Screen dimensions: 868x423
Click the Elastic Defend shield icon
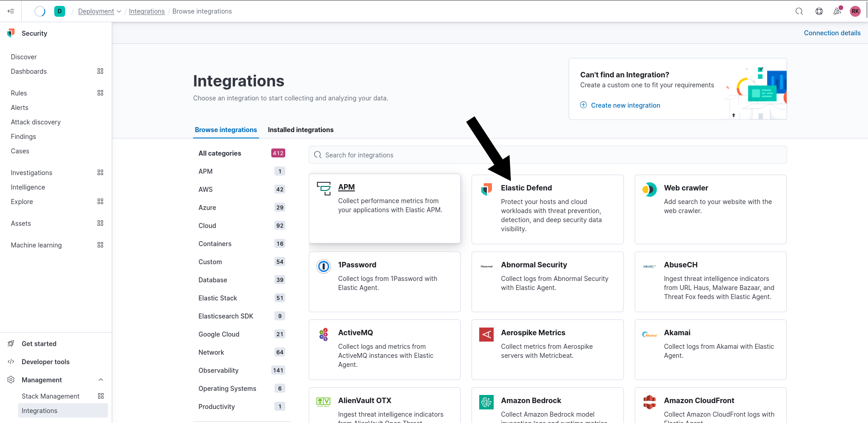[486, 189]
